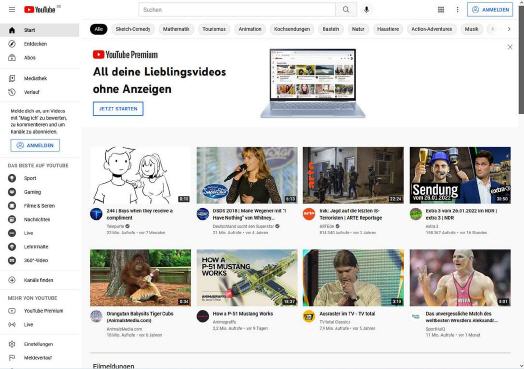Screen dimensions: 524x369
Task: Open the YouTube apps grid
Action: [441, 10]
